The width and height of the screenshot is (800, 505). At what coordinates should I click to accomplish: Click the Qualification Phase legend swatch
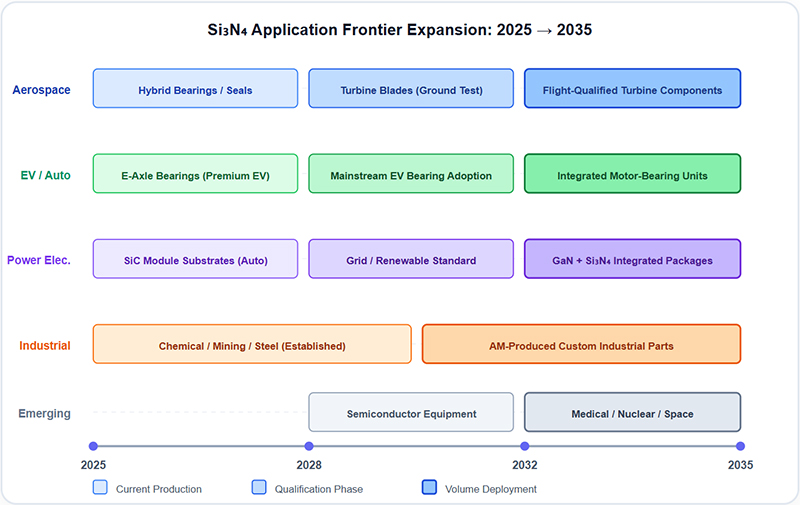[x=259, y=487]
